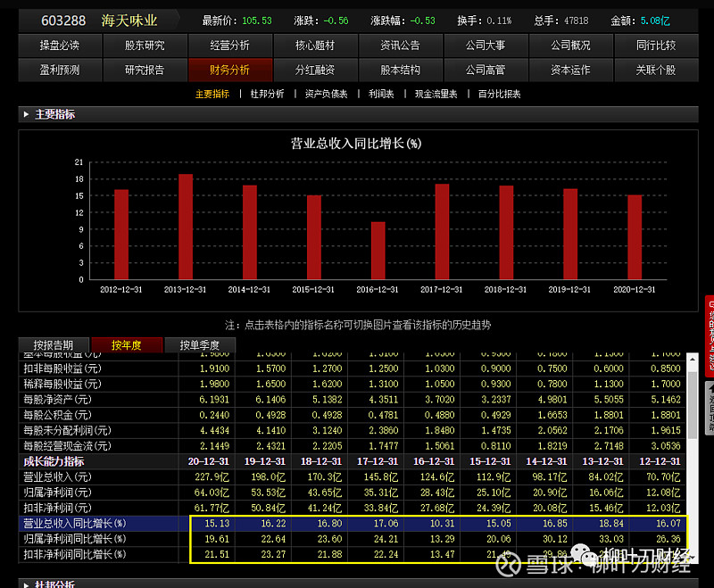This screenshot has width=714, height=588.
Task: Switch table to 按报告期 view
Action: coord(54,345)
